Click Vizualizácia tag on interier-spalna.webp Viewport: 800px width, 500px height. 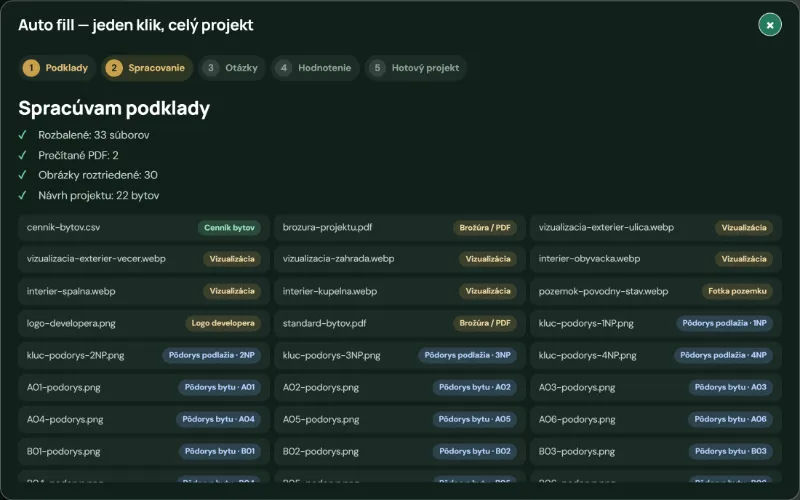coord(232,291)
